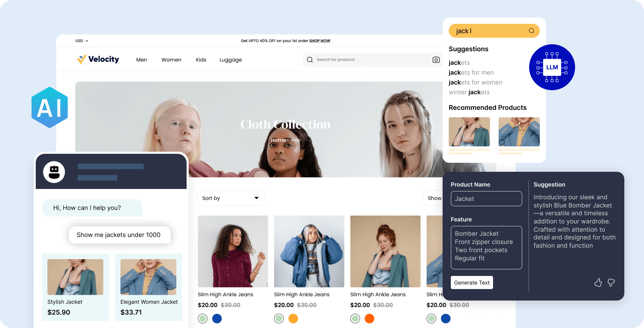Click the chatbot robot avatar icon
This screenshot has width=644, height=328.
(54, 172)
